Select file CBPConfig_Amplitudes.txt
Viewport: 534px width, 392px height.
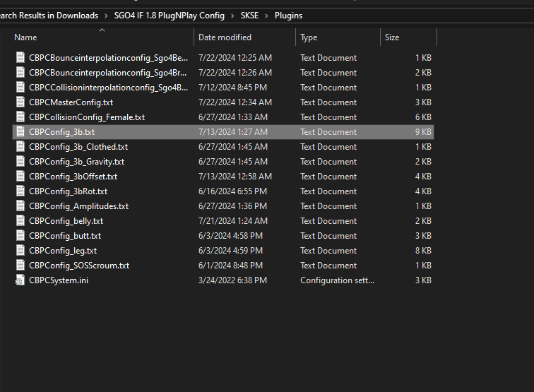click(x=78, y=206)
